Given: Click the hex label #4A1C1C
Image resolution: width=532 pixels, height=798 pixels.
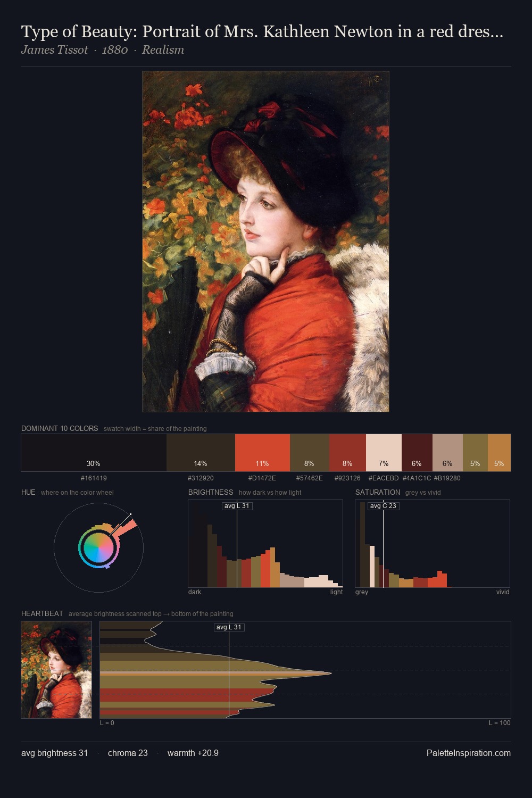Looking at the screenshot, I should click(x=417, y=478).
